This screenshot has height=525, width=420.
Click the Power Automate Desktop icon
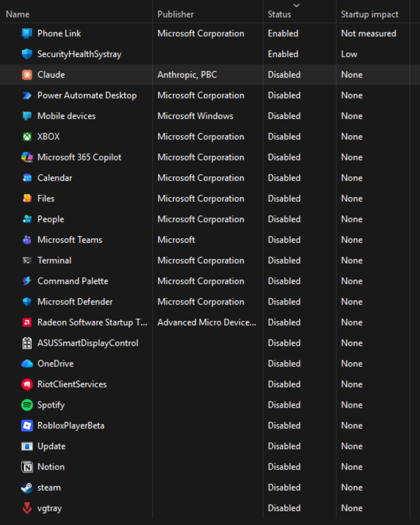point(27,95)
